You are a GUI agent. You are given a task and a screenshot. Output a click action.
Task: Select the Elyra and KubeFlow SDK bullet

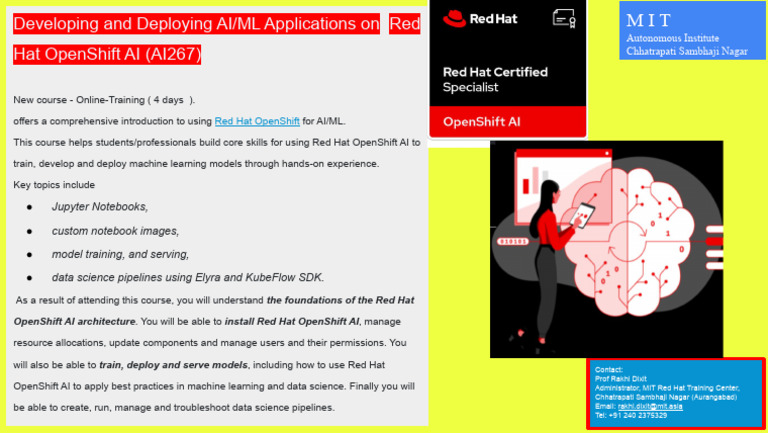pos(188,277)
